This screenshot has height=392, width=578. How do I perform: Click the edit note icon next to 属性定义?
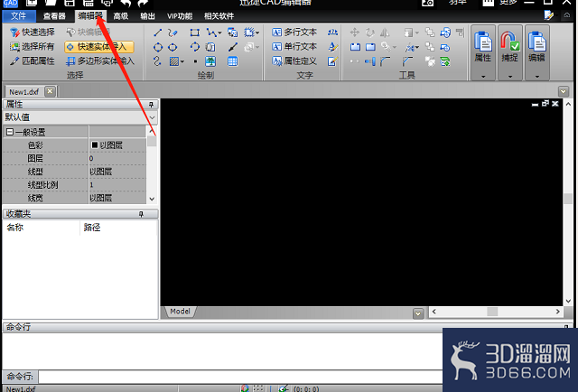click(x=332, y=61)
